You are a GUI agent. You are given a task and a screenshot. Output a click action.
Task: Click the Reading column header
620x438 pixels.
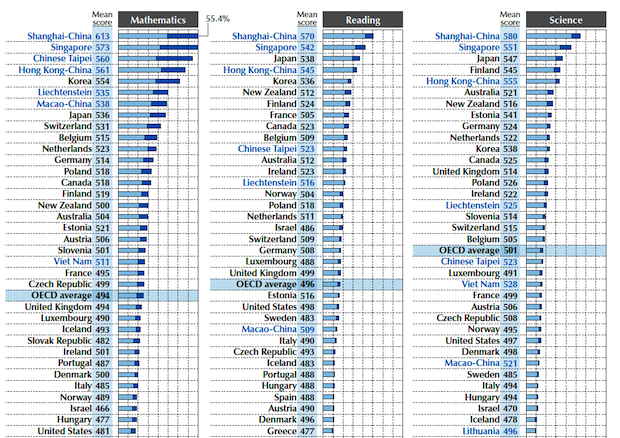pos(362,19)
